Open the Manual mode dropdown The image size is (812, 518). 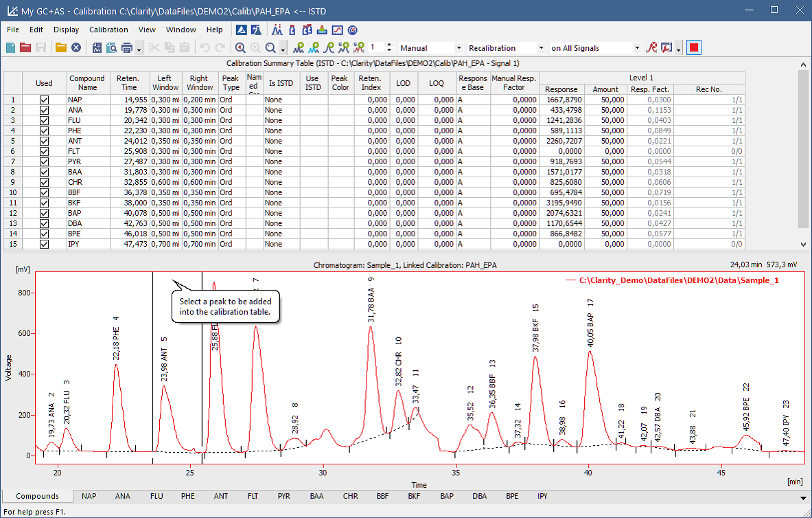click(459, 48)
